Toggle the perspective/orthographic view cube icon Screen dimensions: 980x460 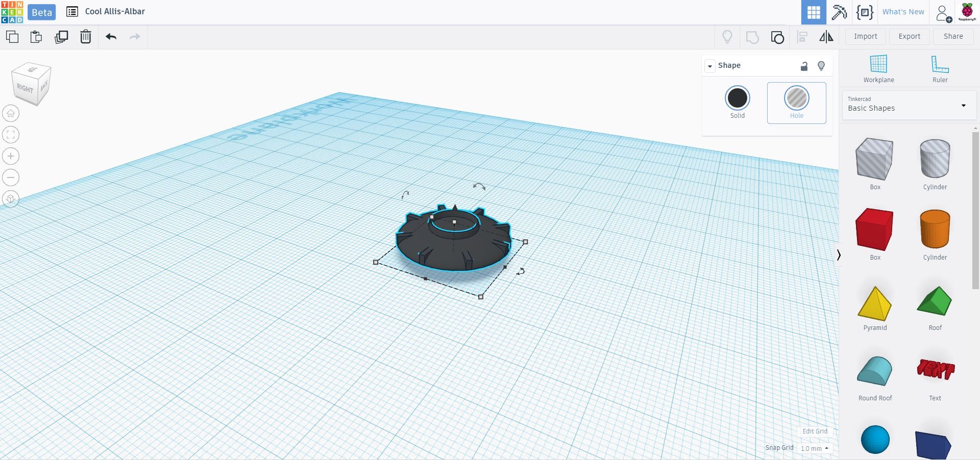11,199
